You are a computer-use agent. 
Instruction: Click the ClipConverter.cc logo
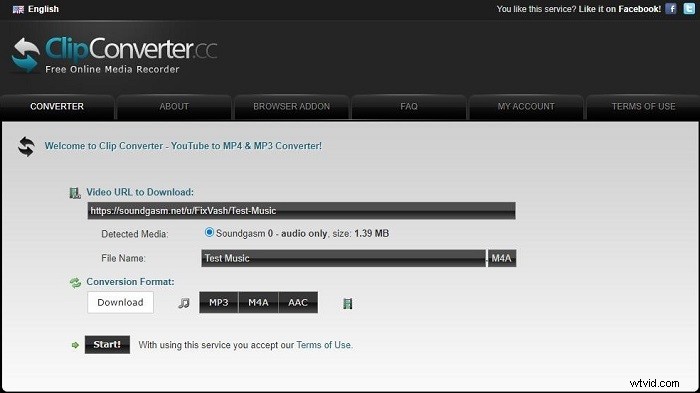(x=114, y=55)
